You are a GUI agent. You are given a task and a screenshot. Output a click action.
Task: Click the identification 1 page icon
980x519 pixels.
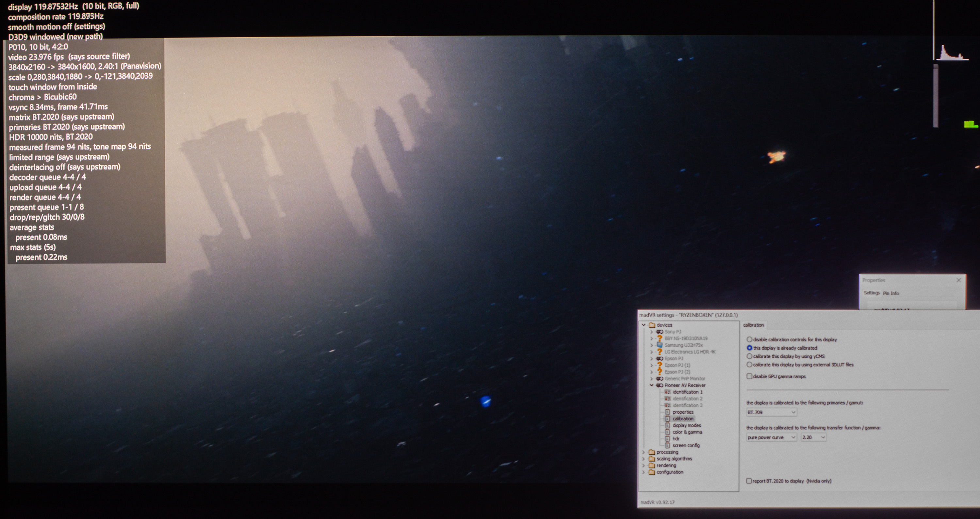click(667, 392)
